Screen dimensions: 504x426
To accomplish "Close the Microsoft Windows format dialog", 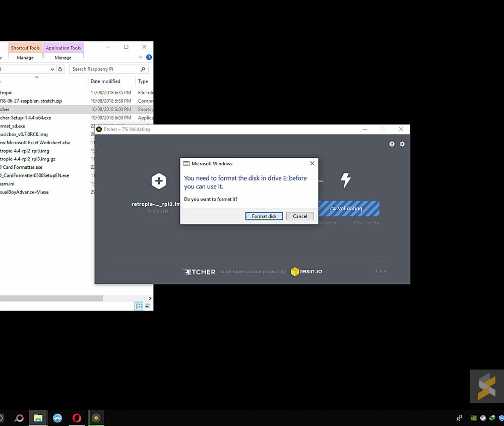I will coord(312,163).
